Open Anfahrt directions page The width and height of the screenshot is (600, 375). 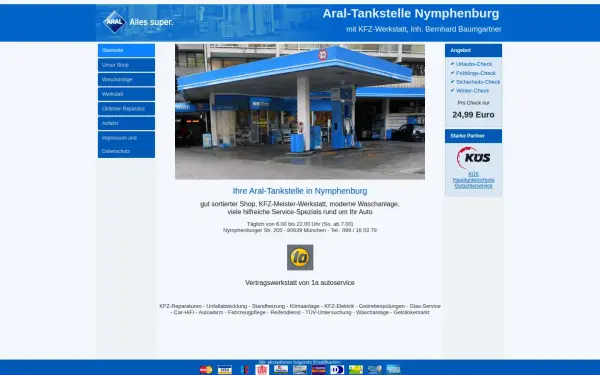click(126, 123)
